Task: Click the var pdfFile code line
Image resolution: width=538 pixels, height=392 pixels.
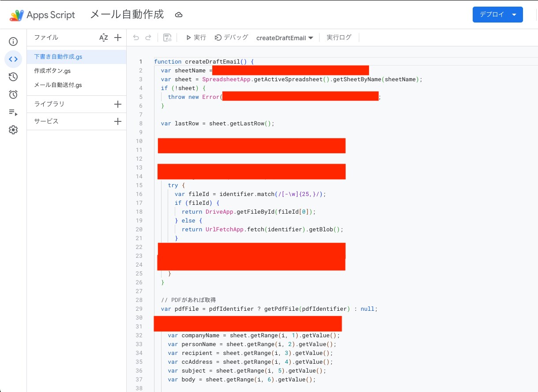Action: coord(270,309)
